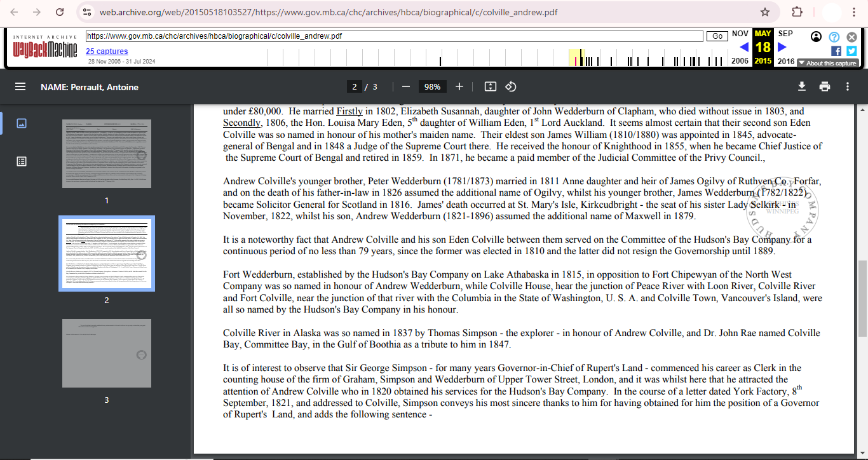Edit the Wayback Machine URL field
This screenshot has height=460, width=868.
point(394,36)
